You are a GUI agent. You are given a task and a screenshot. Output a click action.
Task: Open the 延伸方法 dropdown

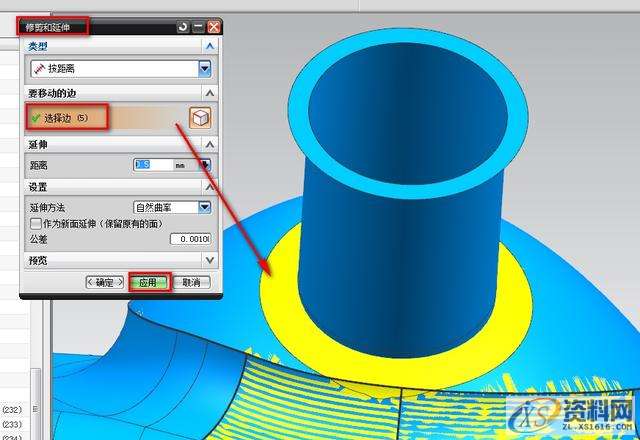[x=204, y=207]
